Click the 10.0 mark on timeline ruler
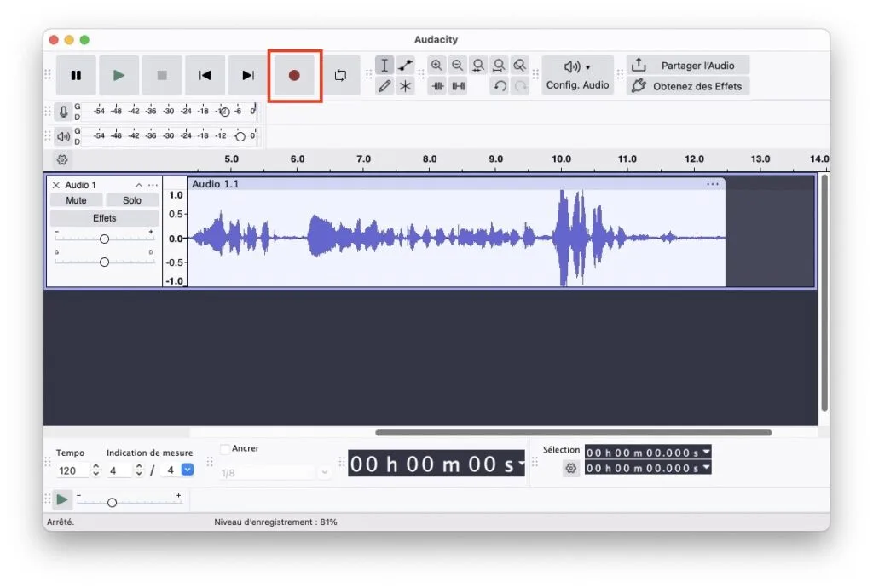 (561, 159)
